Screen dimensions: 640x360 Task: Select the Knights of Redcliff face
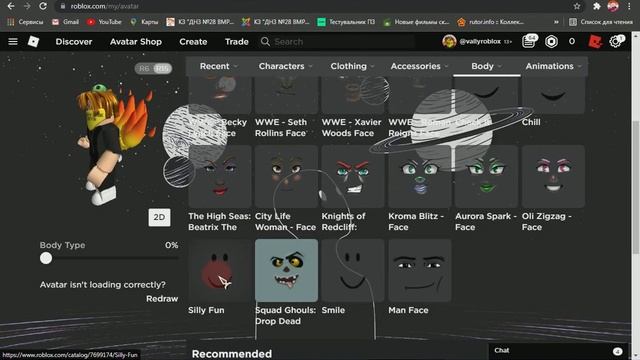coord(353,176)
